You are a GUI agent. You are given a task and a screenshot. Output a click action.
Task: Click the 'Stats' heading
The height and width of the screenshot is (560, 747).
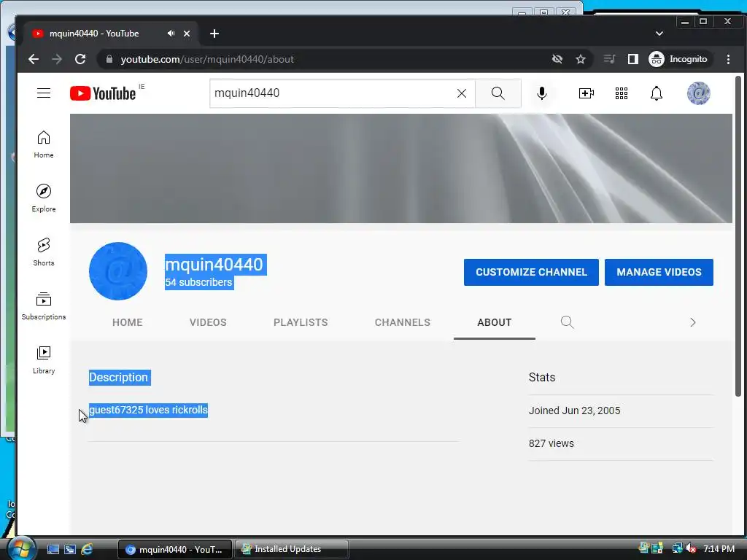[542, 377]
